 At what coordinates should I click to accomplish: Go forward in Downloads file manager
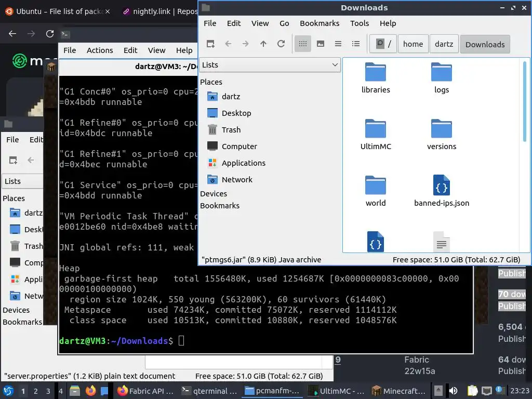(x=246, y=44)
